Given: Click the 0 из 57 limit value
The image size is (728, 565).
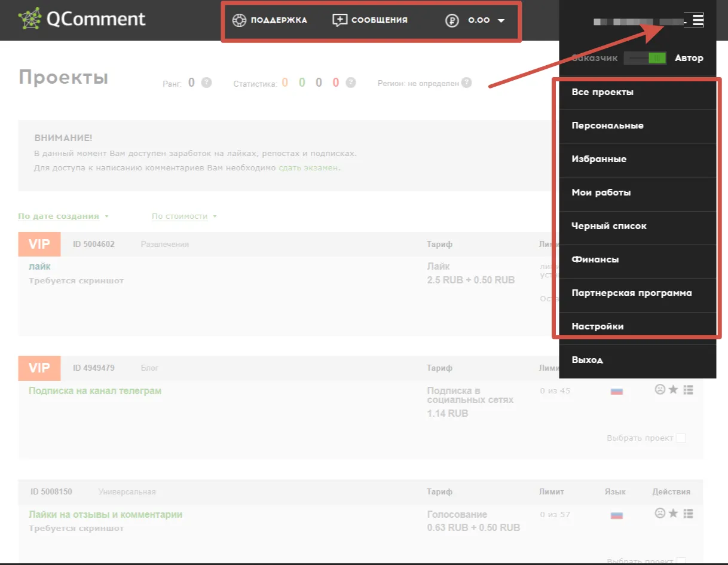Looking at the screenshot, I should coord(555,514).
